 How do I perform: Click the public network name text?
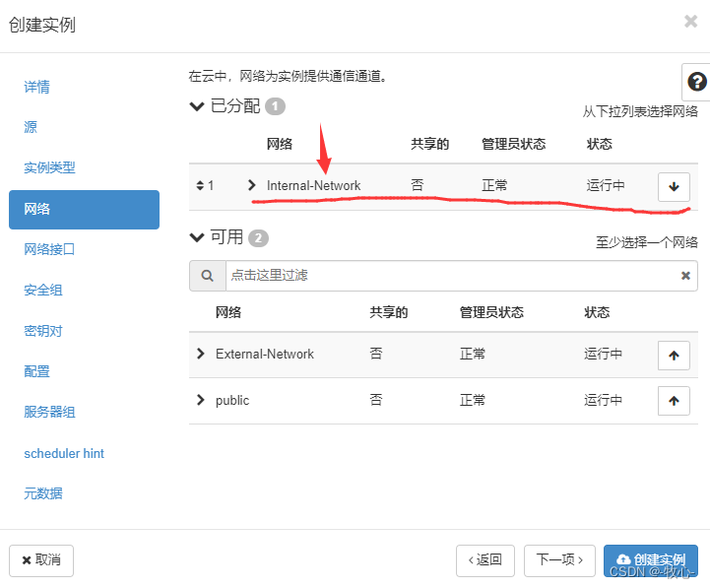point(232,401)
